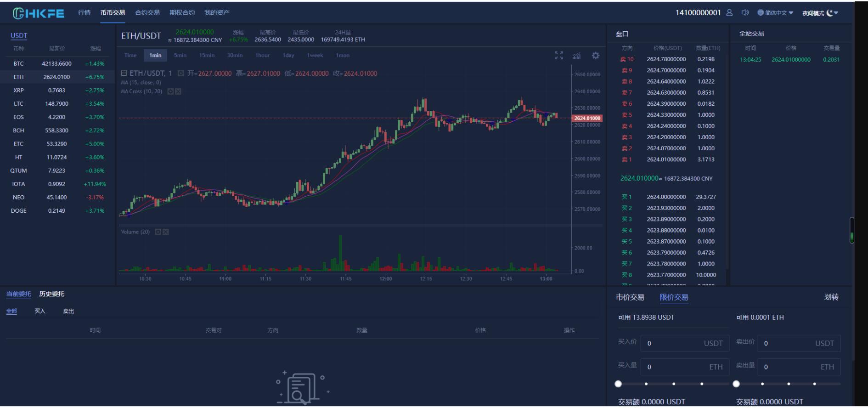Open chart settings gear
868x408 pixels.
[596, 56]
